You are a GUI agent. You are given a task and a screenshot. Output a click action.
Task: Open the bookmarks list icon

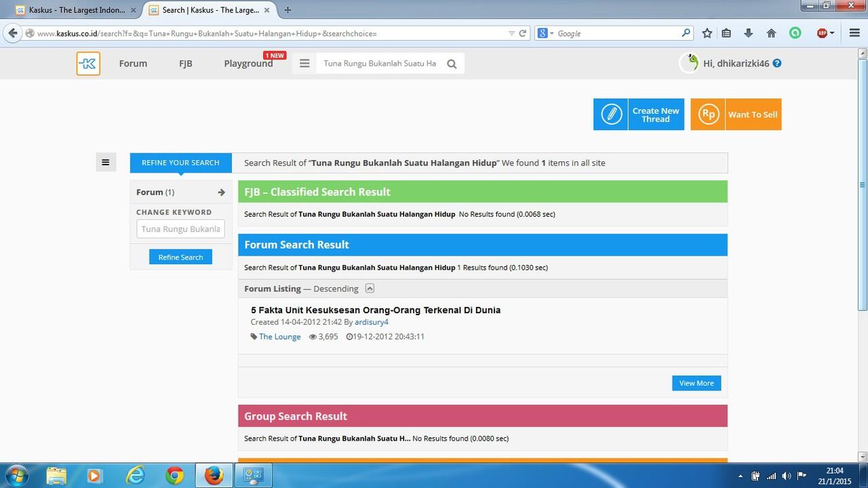tap(726, 33)
